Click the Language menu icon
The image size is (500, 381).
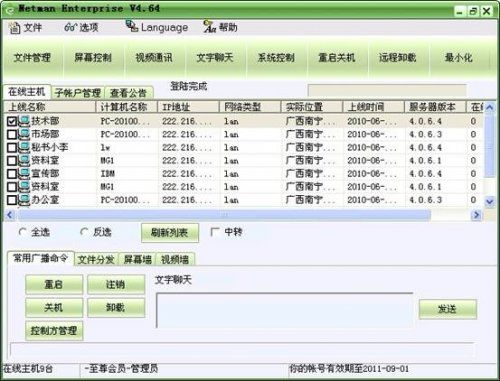[x=132, y=26]
